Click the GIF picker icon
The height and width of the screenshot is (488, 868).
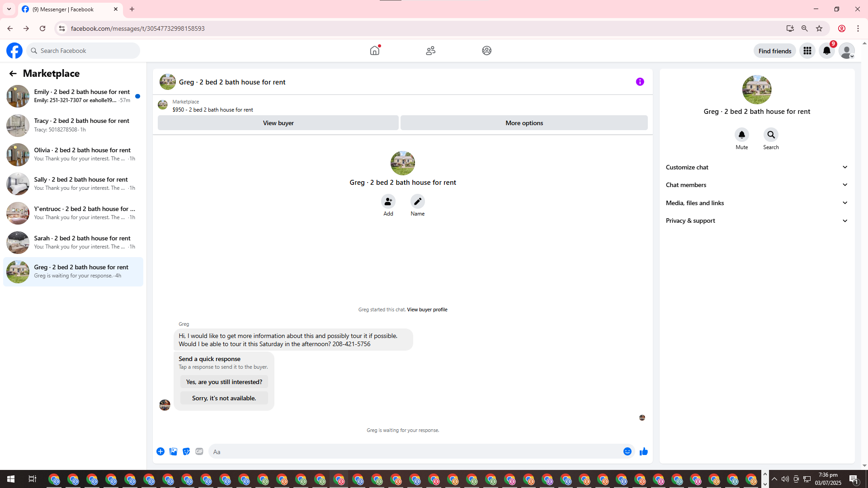click(x=199, y=451)
